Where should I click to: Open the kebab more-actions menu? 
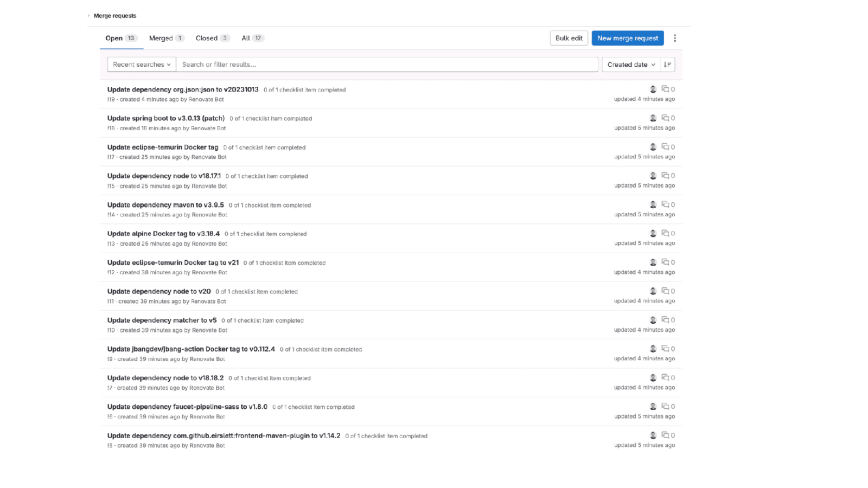675,38
